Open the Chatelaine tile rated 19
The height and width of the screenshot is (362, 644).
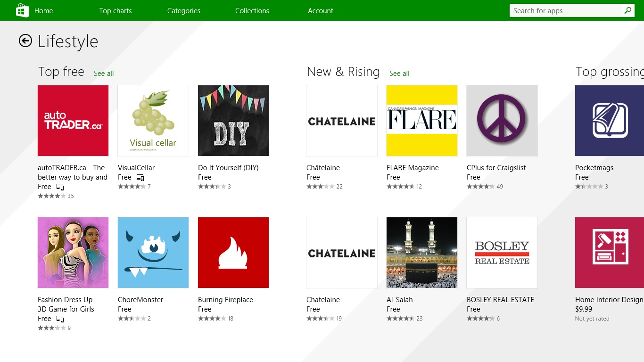(342, 253)
